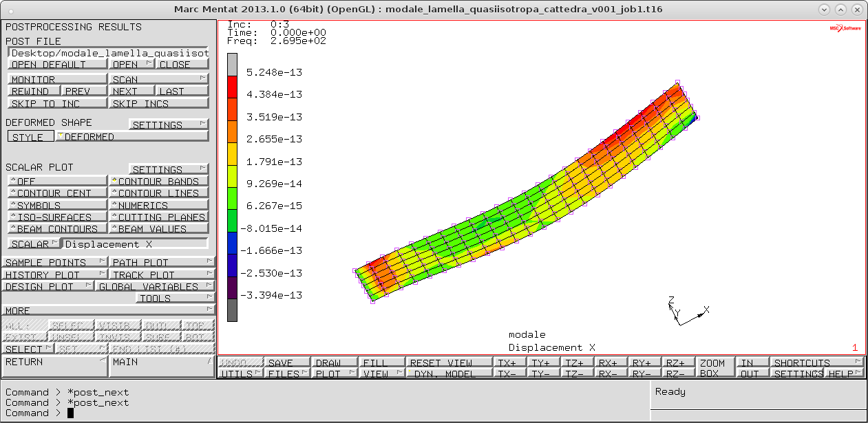This screenshot has height=423, width=868.
Task: Open the HELP menu
Action: [x=844, y=373]
